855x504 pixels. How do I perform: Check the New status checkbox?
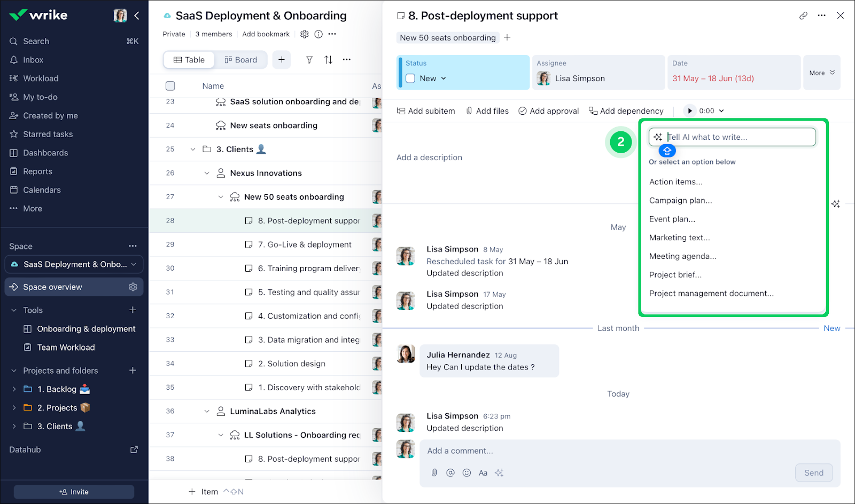410,78
